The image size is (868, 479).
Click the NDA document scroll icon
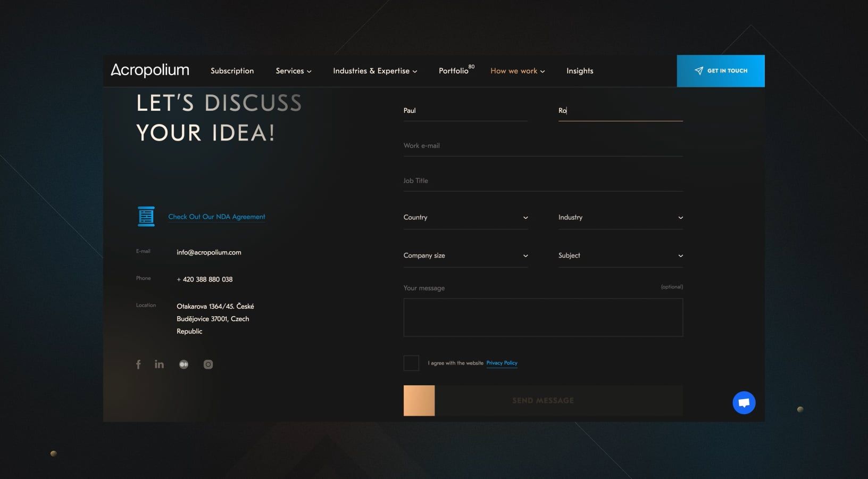(x=146, y=217)
